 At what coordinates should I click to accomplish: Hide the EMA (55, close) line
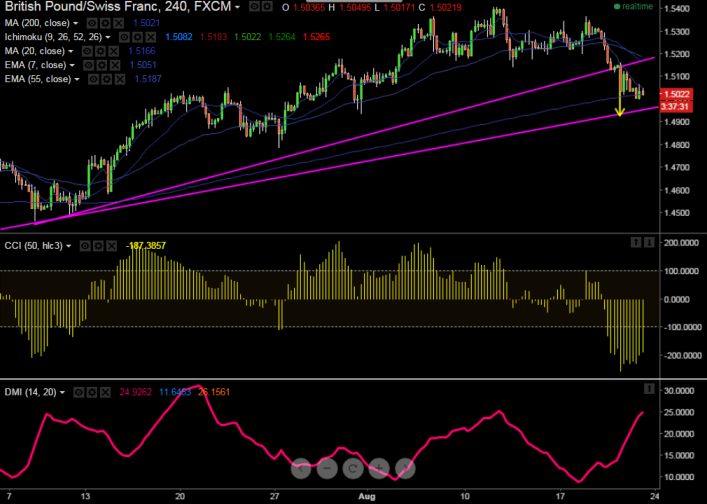click(x=93, y=79)
